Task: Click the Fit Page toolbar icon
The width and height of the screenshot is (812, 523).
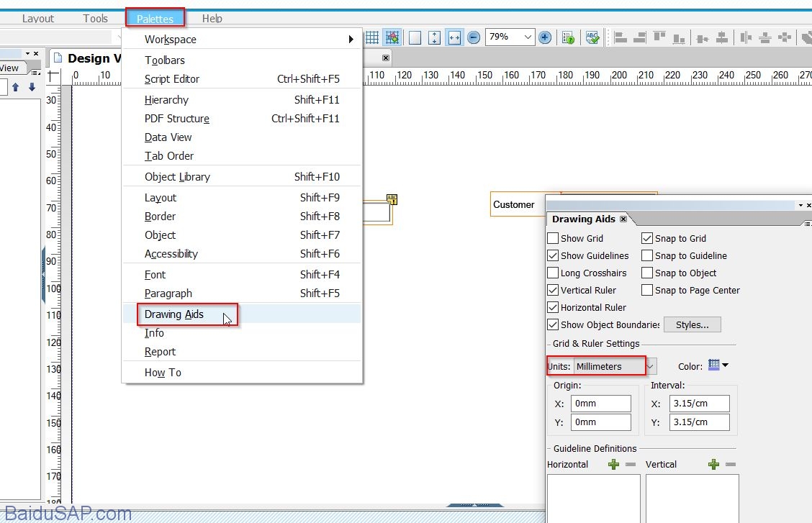Action: click(415, 37)
